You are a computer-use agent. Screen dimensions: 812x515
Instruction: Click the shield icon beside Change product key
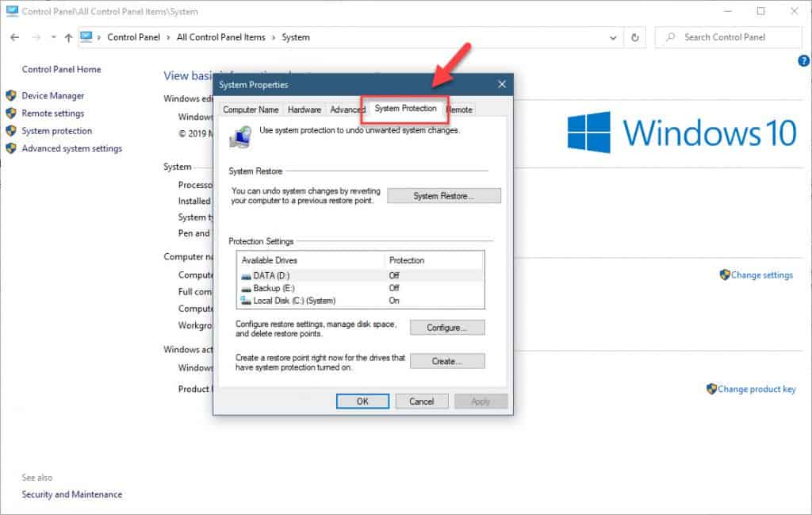pos(712,389)
